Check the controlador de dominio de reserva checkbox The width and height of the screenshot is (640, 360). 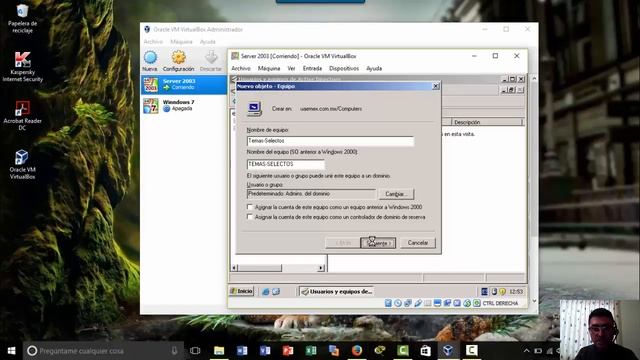pos(250,217)
